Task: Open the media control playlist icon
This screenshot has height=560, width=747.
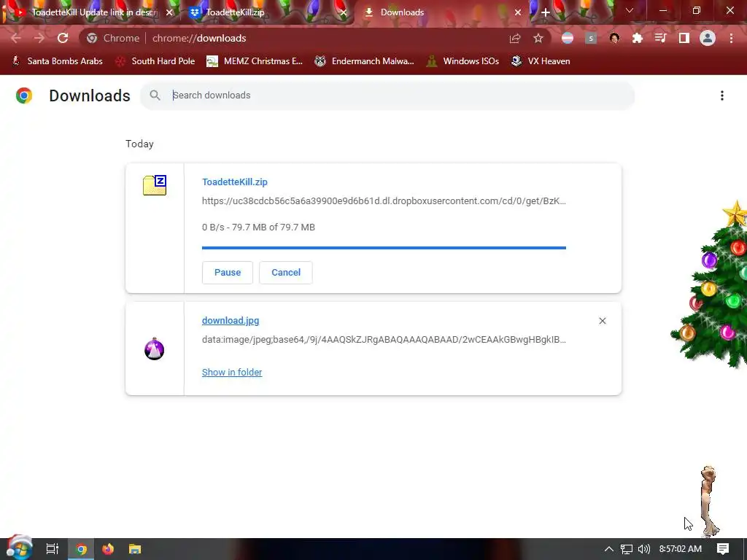Action: 661,38
